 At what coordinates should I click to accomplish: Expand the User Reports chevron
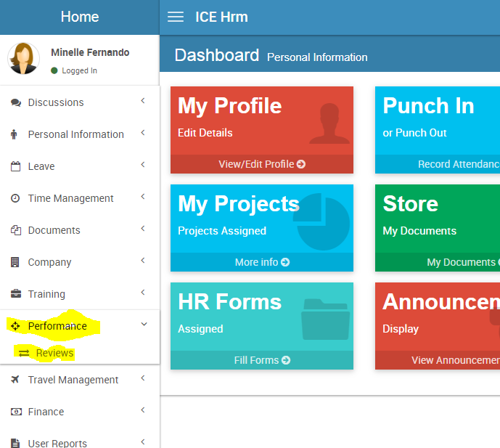pyautogui.click(x=143, y=442)
